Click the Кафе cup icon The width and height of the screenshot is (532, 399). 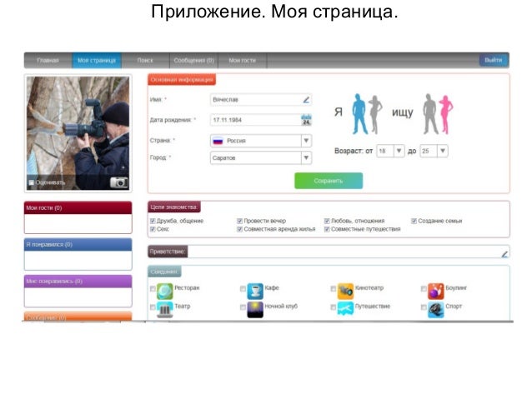point(255,291)
